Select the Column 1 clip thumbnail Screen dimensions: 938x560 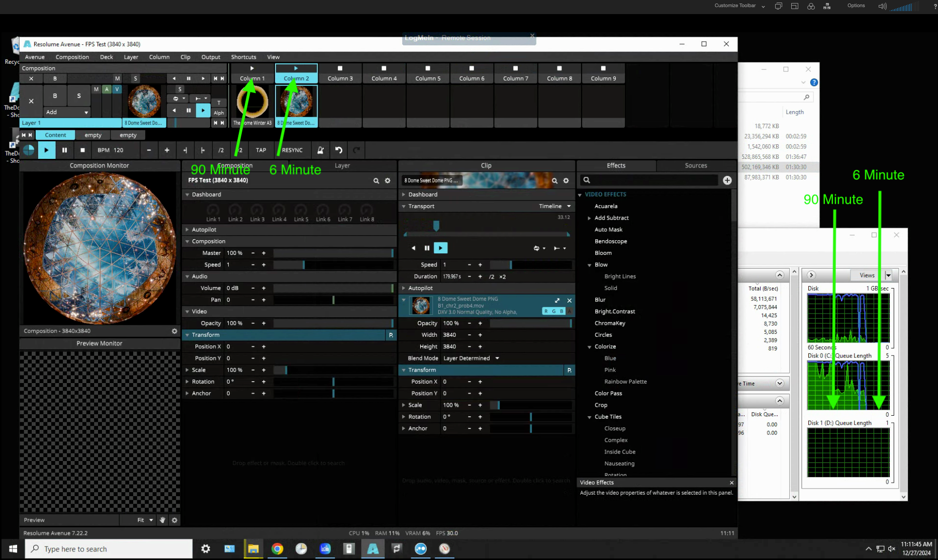252,102
